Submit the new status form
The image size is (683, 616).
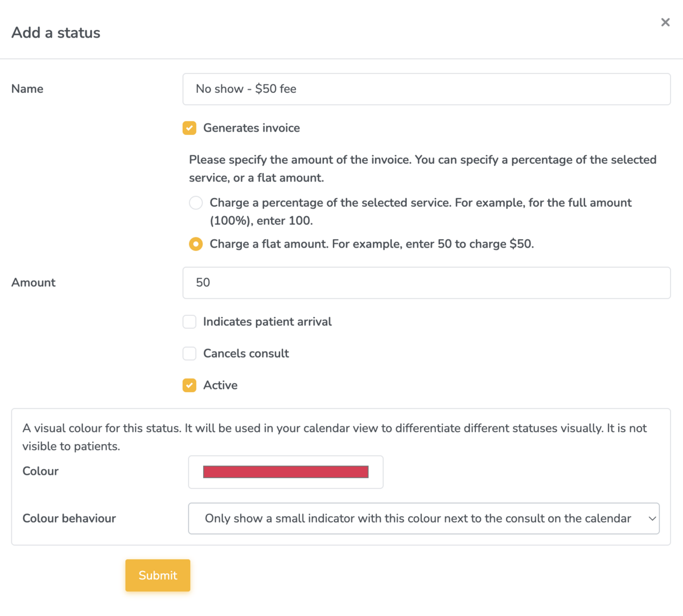158,575
